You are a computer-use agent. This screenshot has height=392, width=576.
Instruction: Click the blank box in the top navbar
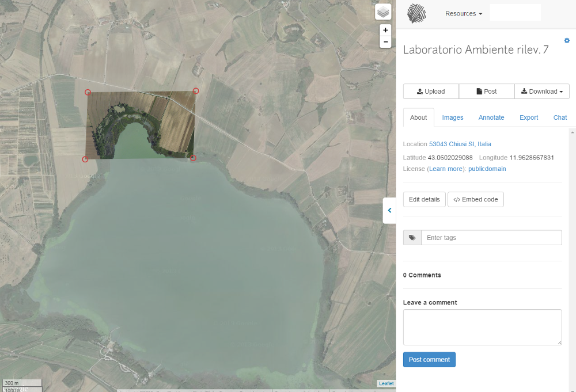(x=516, y=13)
